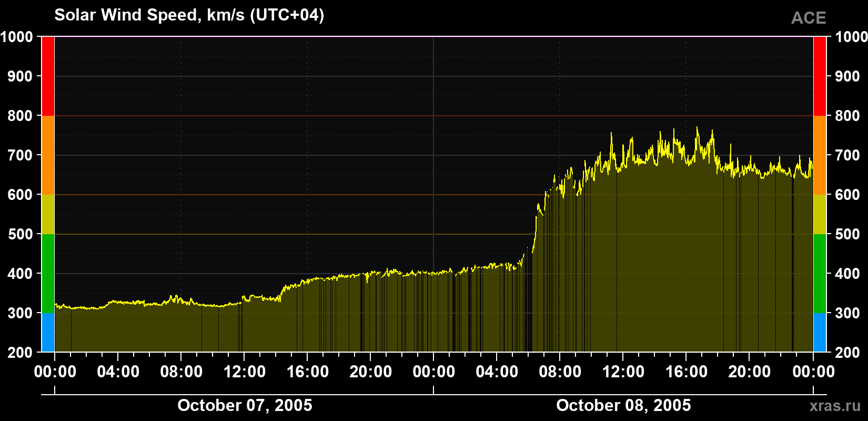Screen dimensions: 868x421
Task: Click the 12:00 time label for October 08
Action: click(x=623, y=372)
